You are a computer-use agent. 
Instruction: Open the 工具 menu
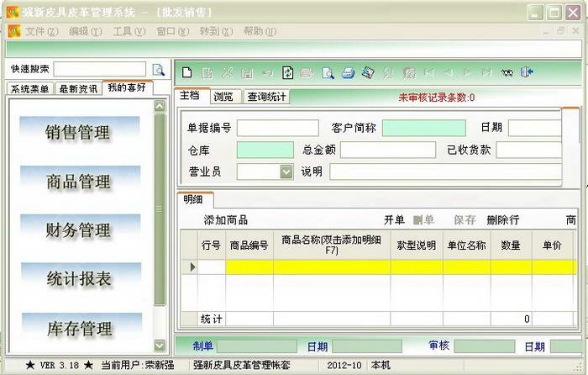(x=129, y=32)
